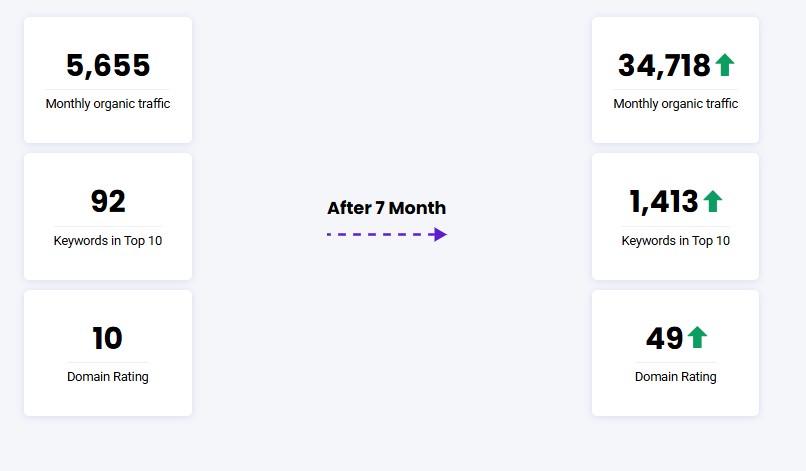Click divider line under 5,655
Screen dimensions: 806x471
click(x=108, y=89)
